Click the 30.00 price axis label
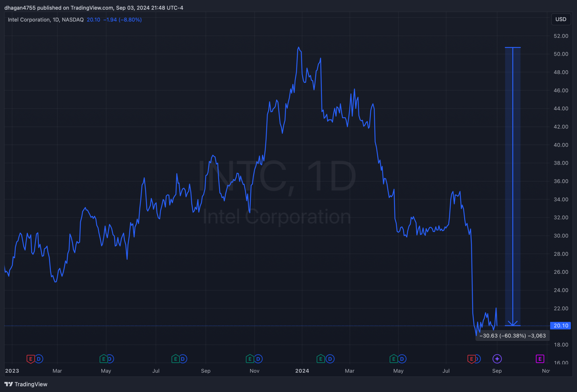Image resolution: width=577 pixels, height=392 pixels. (x=561, y=236)
